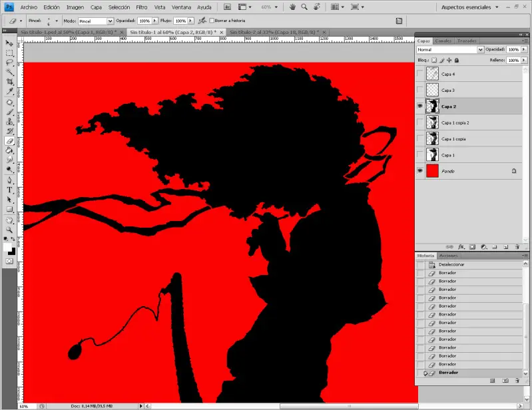Show Capa 1 layer visibility
This screenshot has height=410, width=532.
[420, 155]
